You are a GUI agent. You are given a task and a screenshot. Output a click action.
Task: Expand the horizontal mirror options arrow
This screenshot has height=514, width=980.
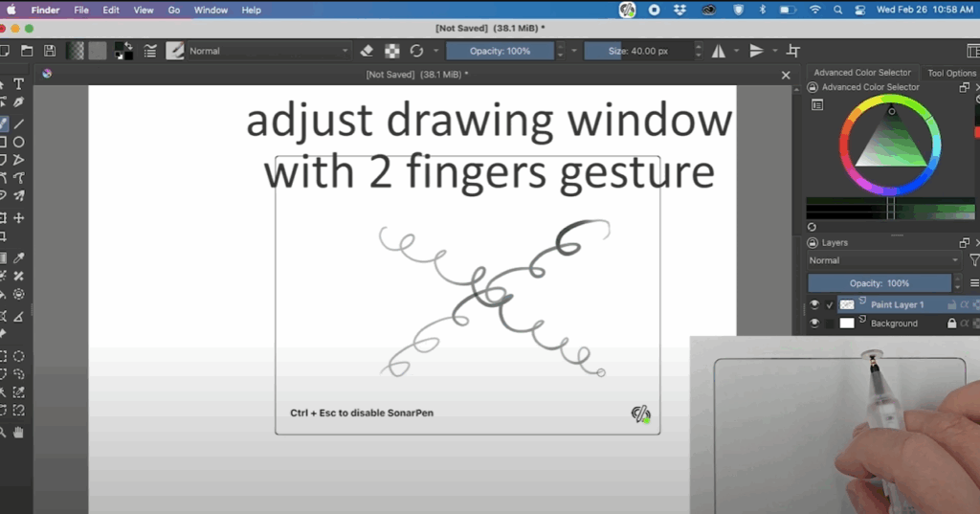pyautogui.click(x=735, y=51)
